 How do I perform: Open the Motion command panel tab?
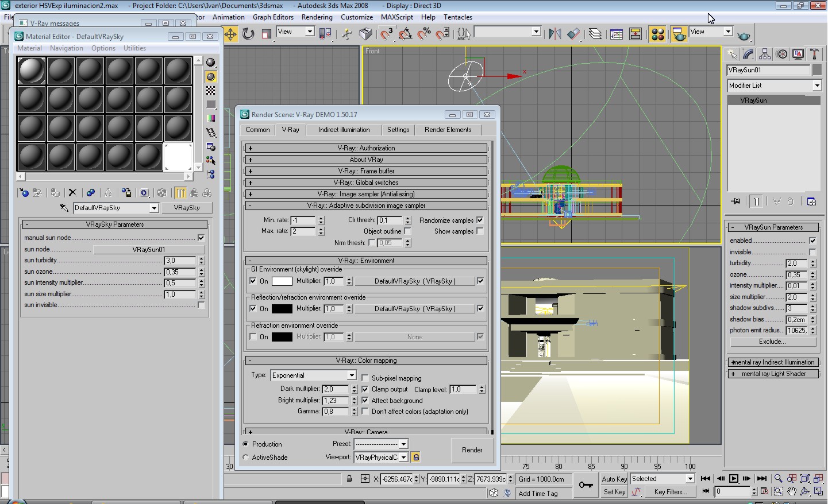click(781, 54)
